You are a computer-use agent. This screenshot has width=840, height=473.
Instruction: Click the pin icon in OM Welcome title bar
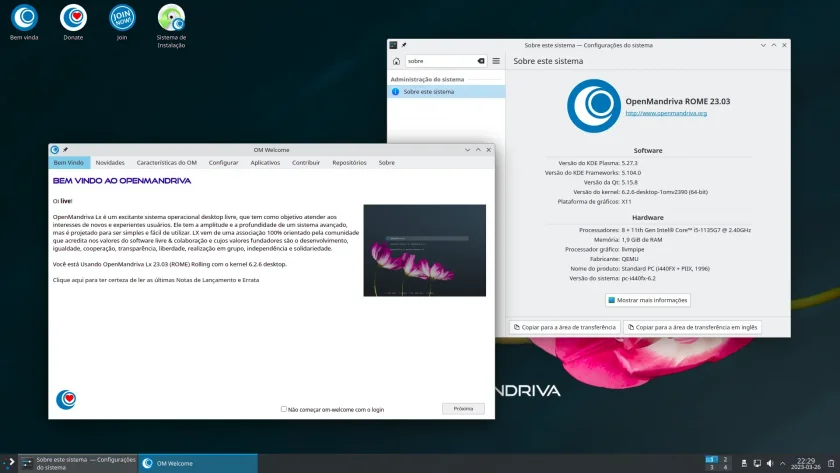[x=65, y=150]
